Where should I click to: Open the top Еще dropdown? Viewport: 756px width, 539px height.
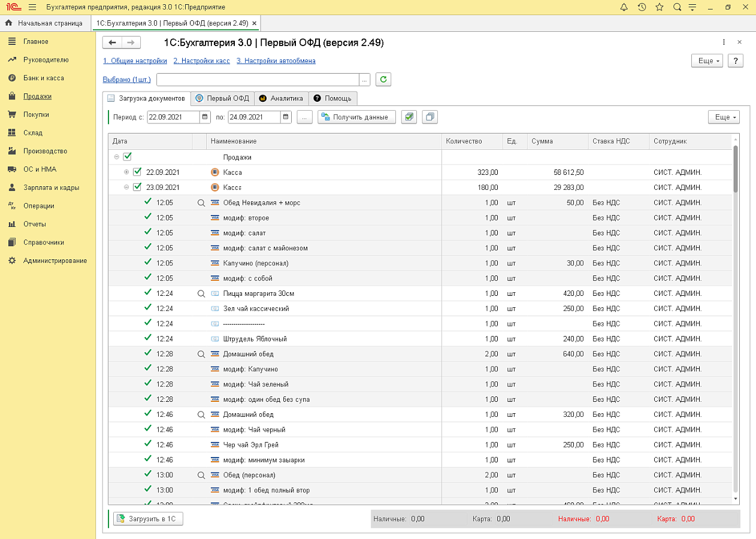707,61
